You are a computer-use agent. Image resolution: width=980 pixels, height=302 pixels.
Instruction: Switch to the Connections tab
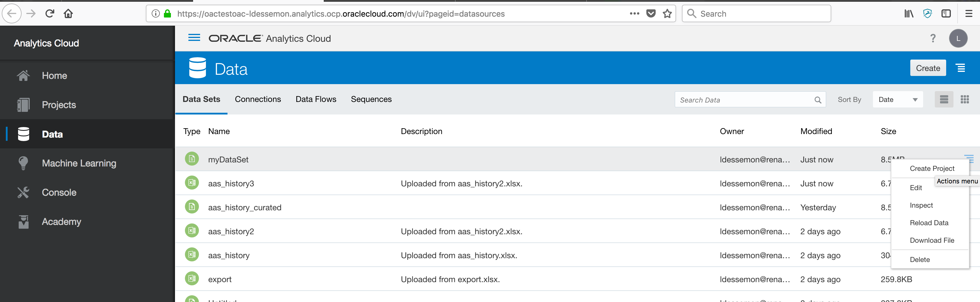click(x=258, y=99)
